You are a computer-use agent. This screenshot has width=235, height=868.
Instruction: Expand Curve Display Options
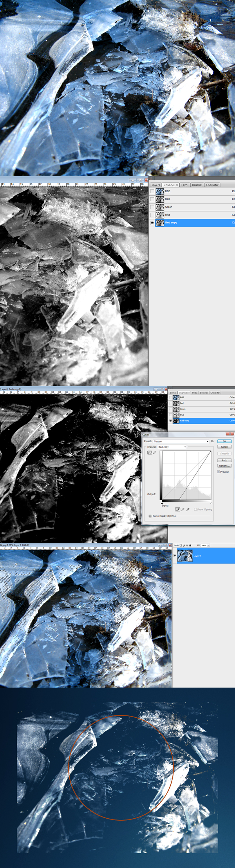[150, 516]
